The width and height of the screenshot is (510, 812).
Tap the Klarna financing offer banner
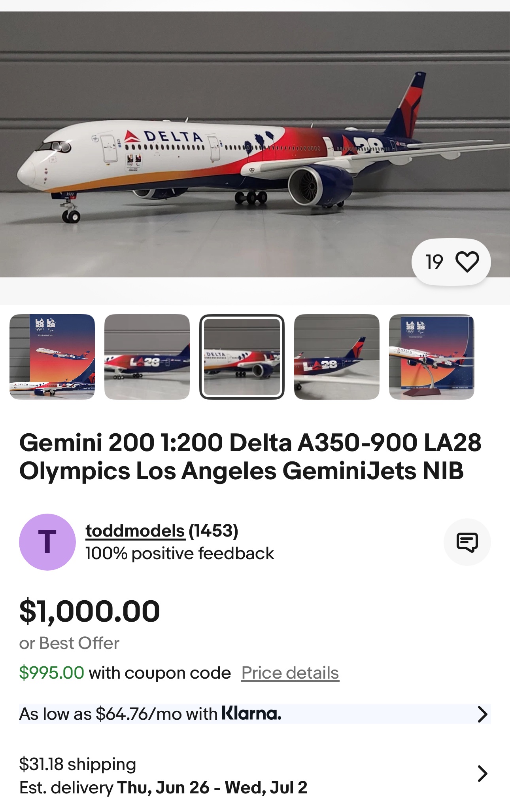point(150,714)
